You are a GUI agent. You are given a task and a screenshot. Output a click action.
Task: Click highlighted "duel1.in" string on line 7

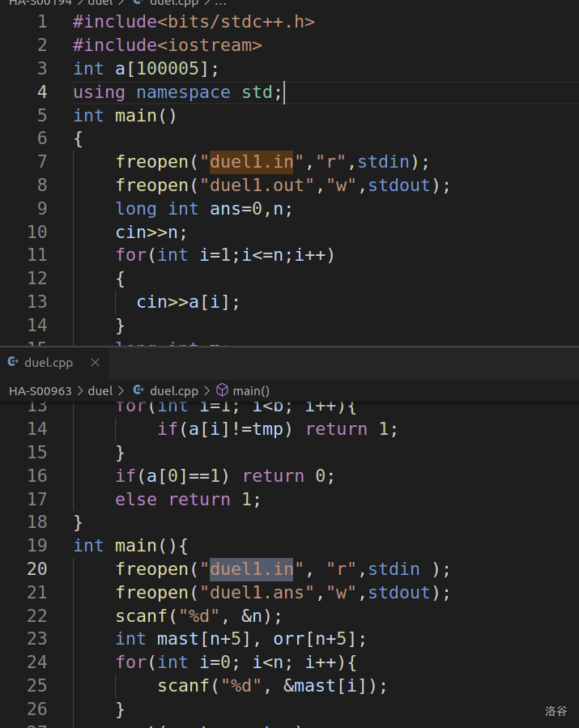coord(251,162)
